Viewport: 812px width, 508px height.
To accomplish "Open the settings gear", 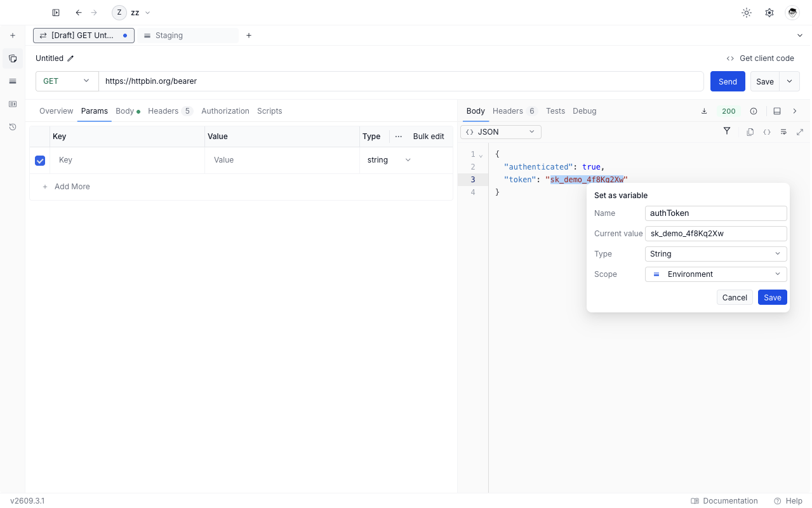I will pos(769,13).
